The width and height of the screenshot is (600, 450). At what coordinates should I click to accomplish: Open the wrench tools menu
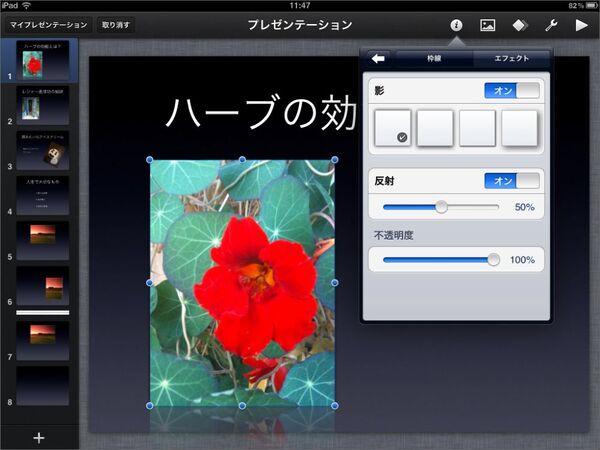[551, 25]
